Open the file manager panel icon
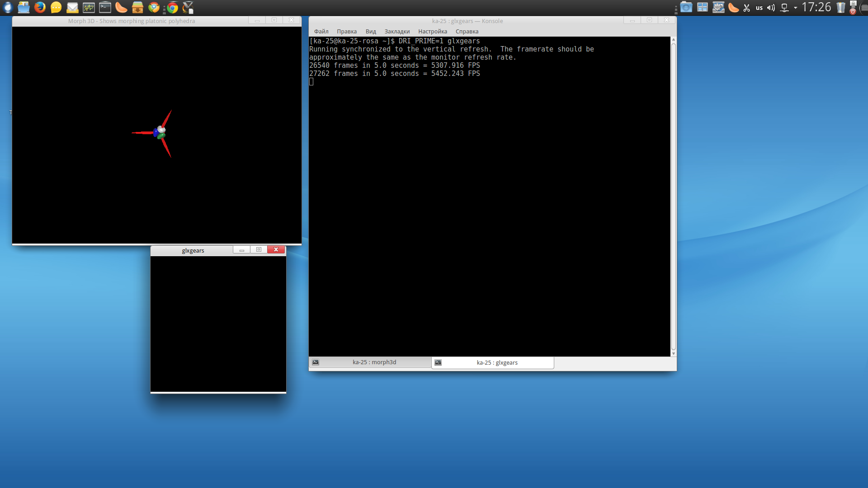The width and height of the screenshot is (868, 488). coord(24,7)
